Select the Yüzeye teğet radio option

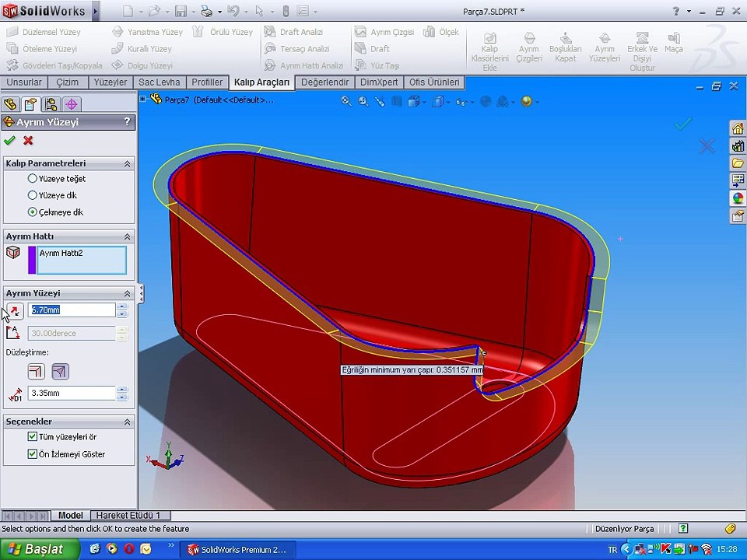point(33,179)
